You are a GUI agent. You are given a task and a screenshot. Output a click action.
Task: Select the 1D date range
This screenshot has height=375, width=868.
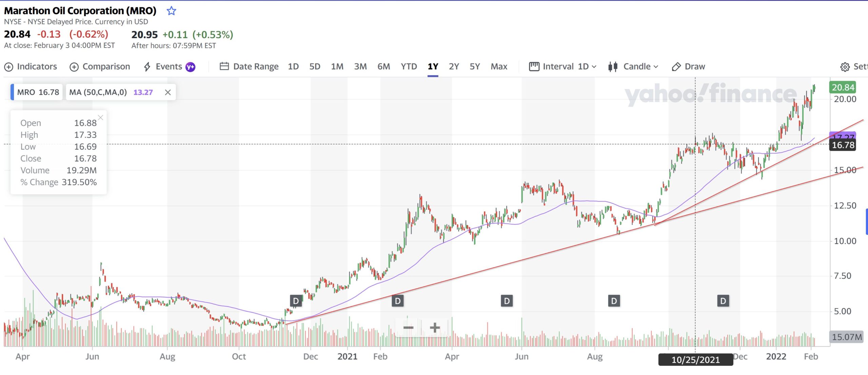[x=293, y=66]
